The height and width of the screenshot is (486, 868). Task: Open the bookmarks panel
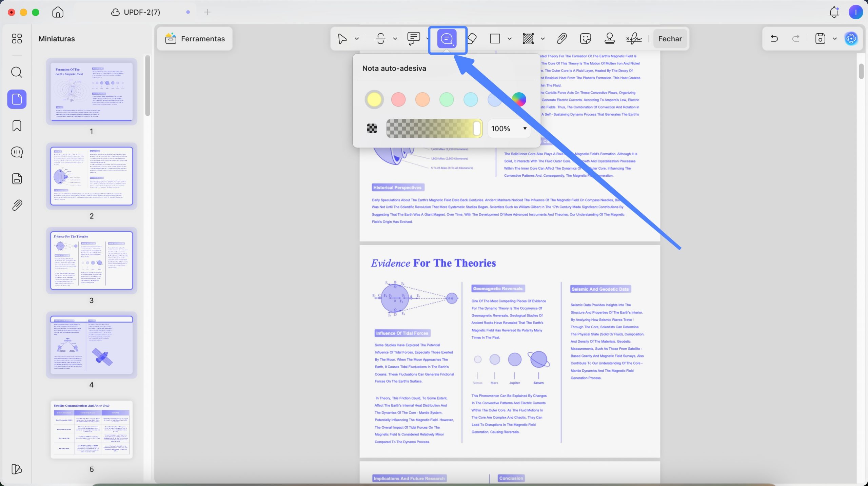pos(17,126)
